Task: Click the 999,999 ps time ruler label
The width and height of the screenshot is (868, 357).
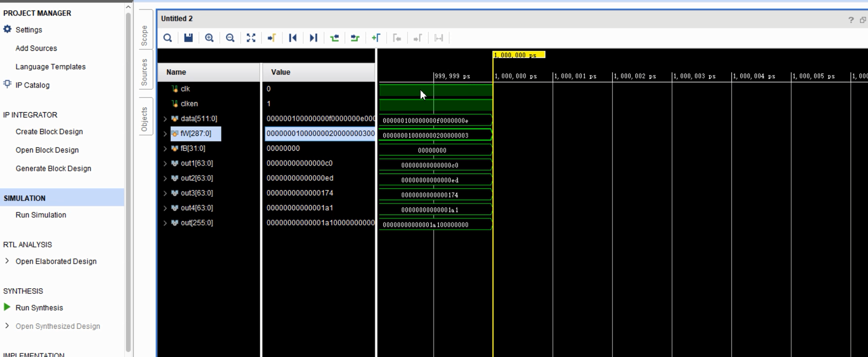Action: 452,76
